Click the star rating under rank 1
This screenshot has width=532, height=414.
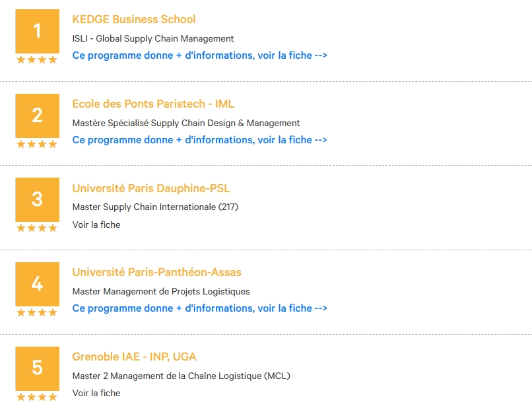(x=37, y=60)
